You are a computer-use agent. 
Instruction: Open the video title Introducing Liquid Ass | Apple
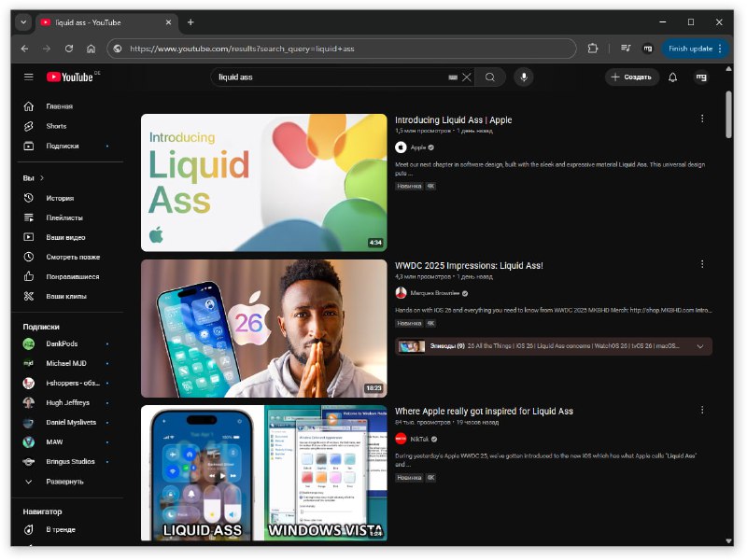click(x=453, y=120)
